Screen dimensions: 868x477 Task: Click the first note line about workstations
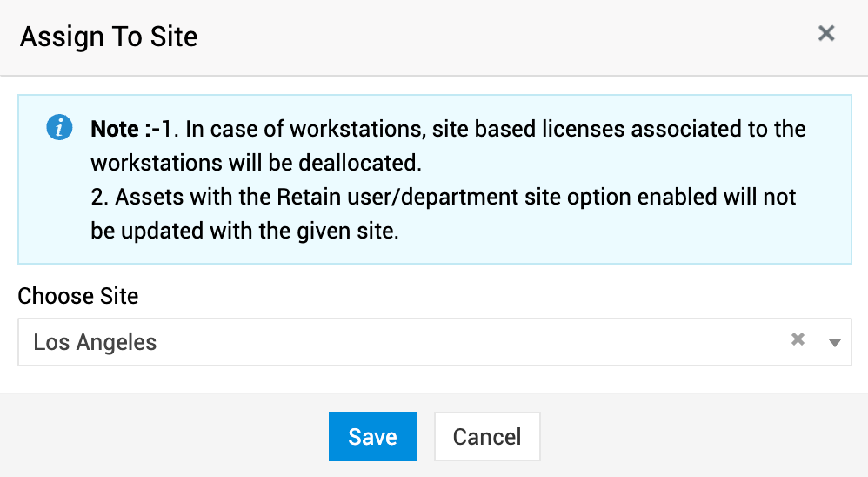coord(487,130)
